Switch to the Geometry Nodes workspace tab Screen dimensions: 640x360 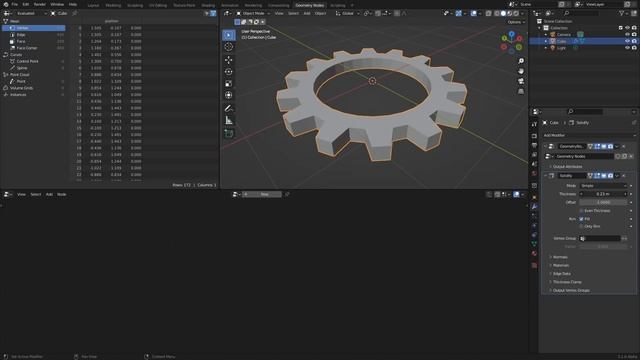(309, 5)
